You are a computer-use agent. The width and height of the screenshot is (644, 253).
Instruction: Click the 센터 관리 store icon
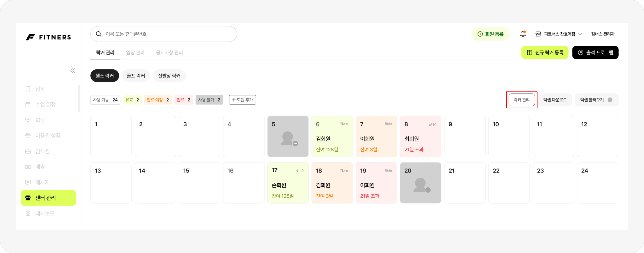(x=28, y=198)
